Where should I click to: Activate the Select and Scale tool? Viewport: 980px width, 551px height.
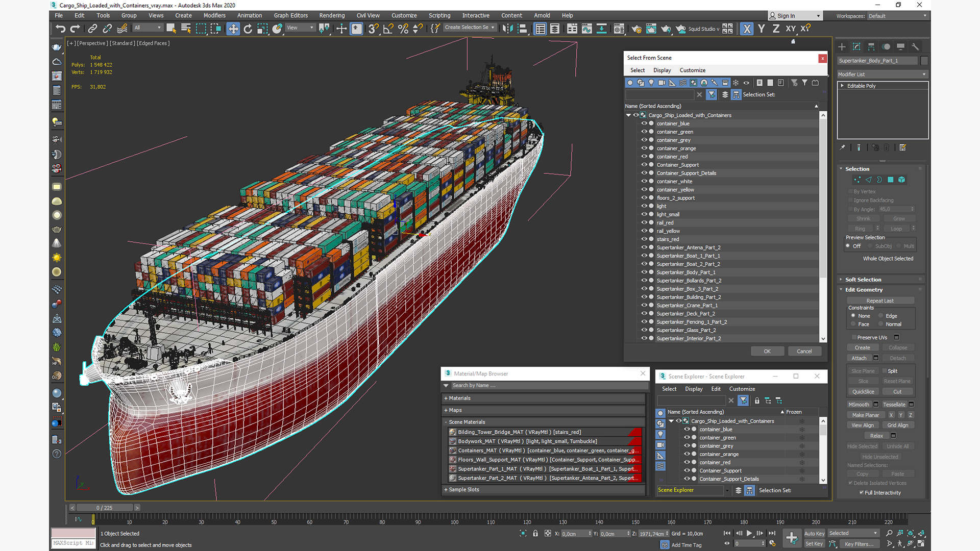262,29
